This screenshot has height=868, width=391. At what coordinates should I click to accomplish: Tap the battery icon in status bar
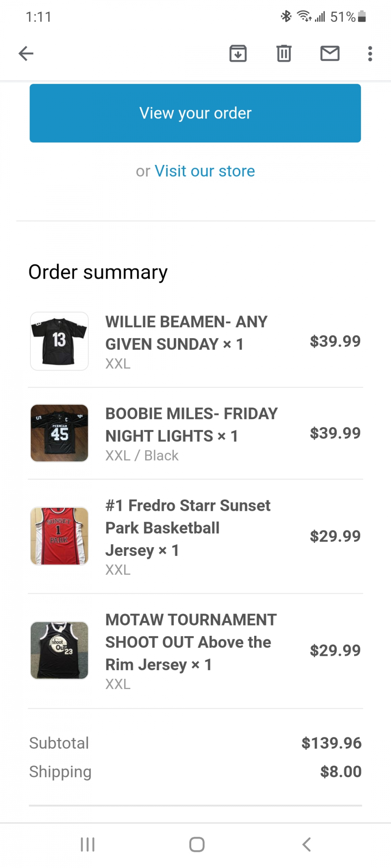click(x=362, y=16)
